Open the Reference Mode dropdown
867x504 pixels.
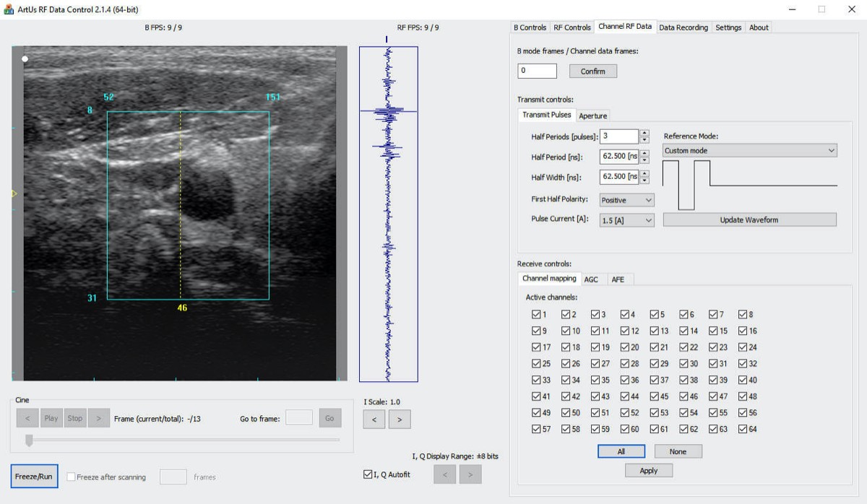click(749, 150)
